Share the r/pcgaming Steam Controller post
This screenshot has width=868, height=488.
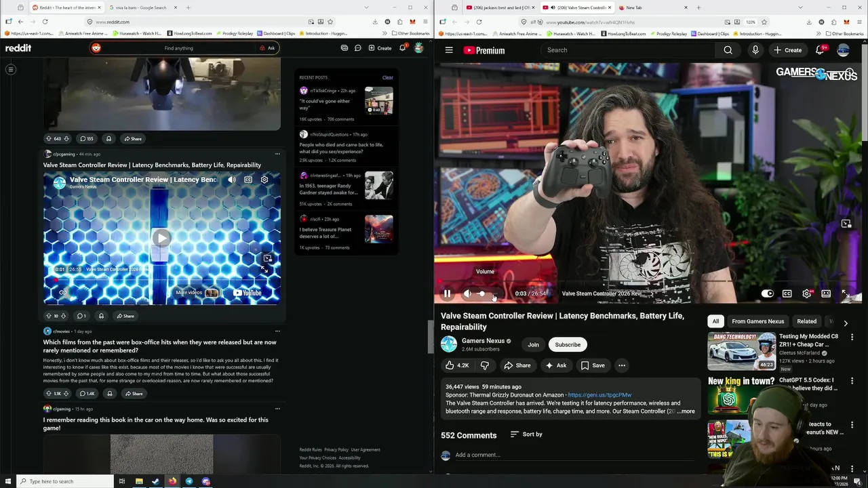click(x=125, y=316)
